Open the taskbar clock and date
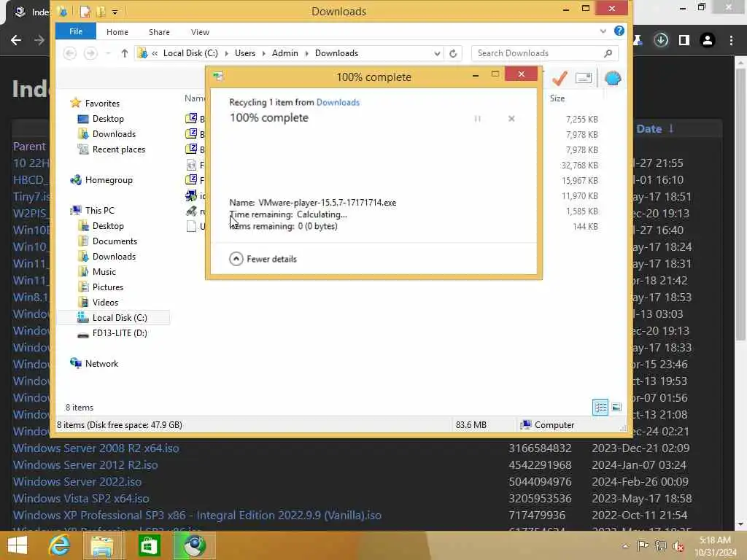Screen dimensions: 747x560 715,546
